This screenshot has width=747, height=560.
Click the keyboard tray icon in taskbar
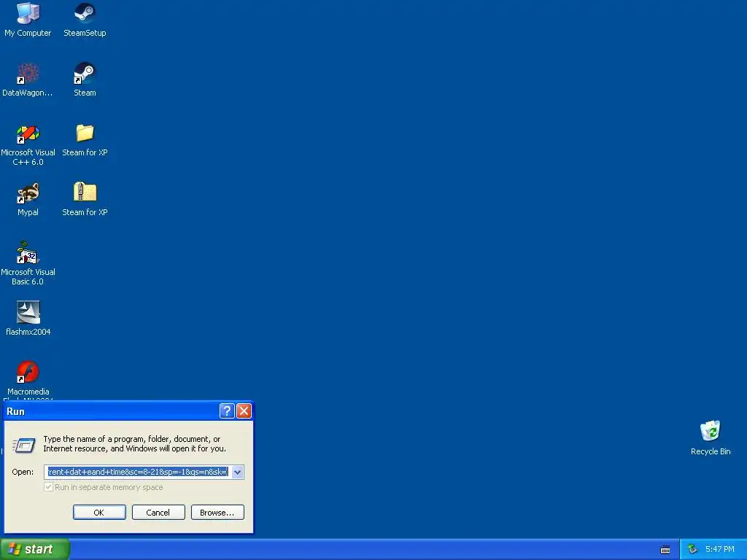[x=665, y=550]
